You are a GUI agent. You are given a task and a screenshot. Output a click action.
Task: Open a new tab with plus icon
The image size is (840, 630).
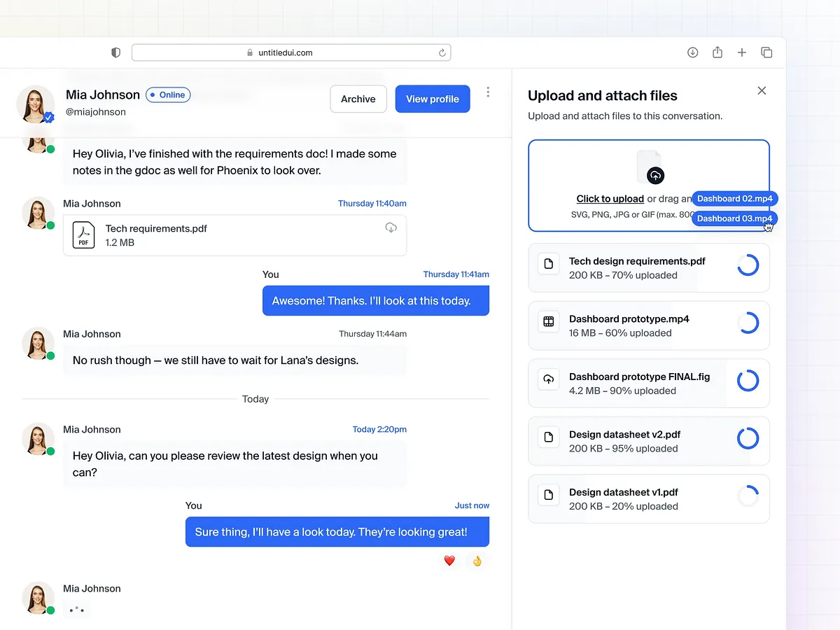pyautogui.click(x=742, y=52)
